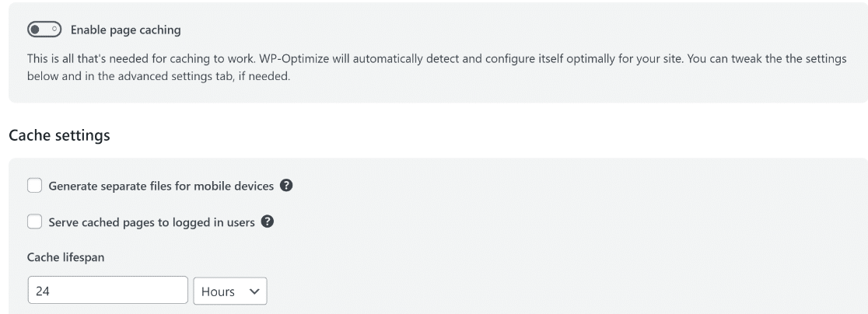Click the 'Generate separate files for mobile devices' label
The width and height of the screenshot is (868, 314).
(x=161, y=187)
